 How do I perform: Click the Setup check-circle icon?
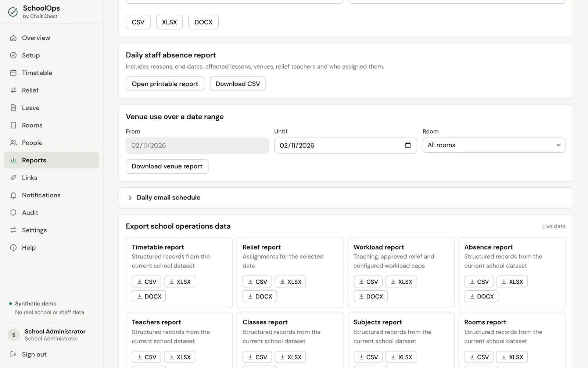(13, 55)
